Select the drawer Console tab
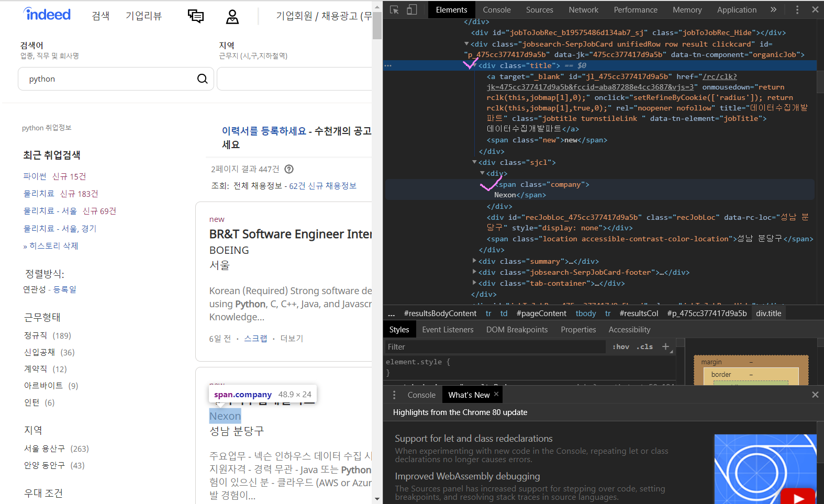 click(421, 395)
